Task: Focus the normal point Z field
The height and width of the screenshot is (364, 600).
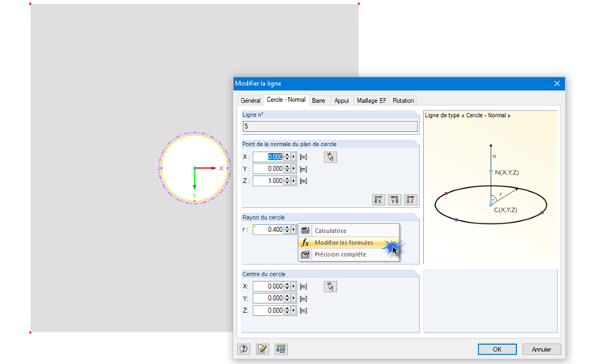Action: pos(268,181)
